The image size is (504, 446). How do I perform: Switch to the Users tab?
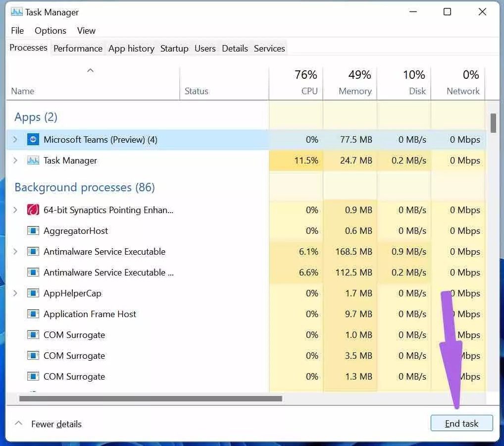tap(205, 49)
